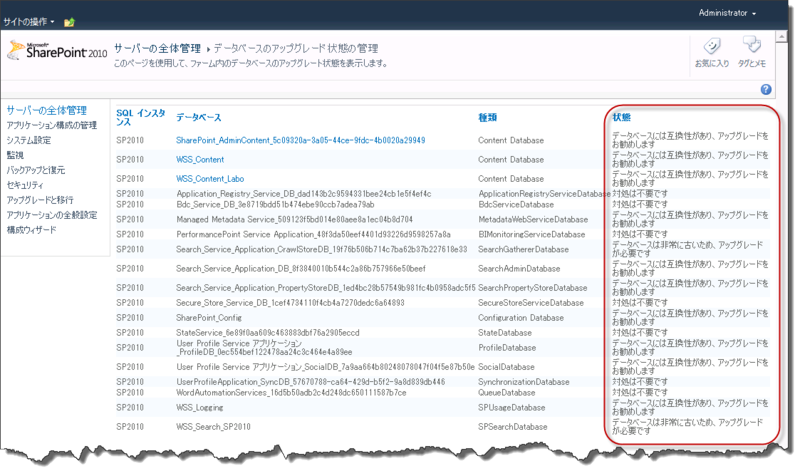
Task: Click status text of WSS_Search_SP2010 row
Action: (688, 427)
